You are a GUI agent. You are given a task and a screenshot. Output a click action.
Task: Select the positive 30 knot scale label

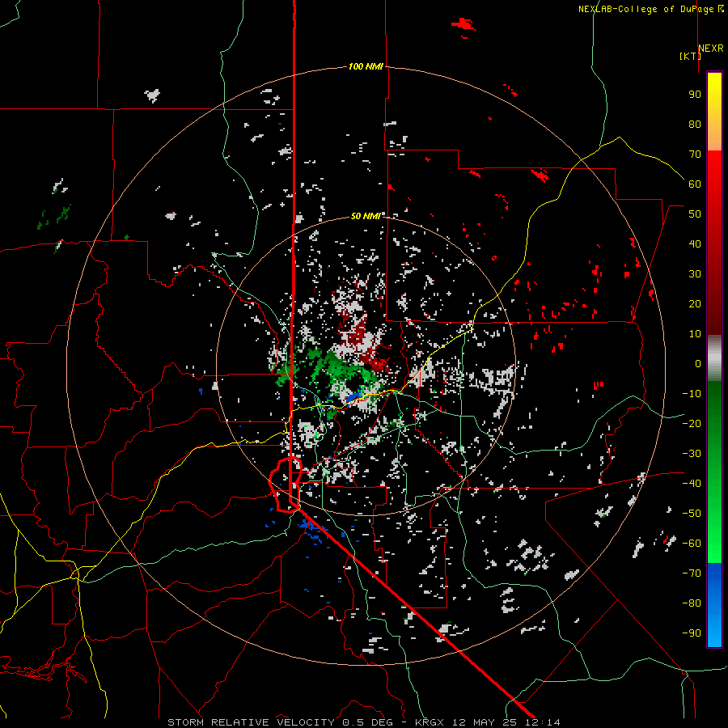pyautogui.click(x=695, y=274)
